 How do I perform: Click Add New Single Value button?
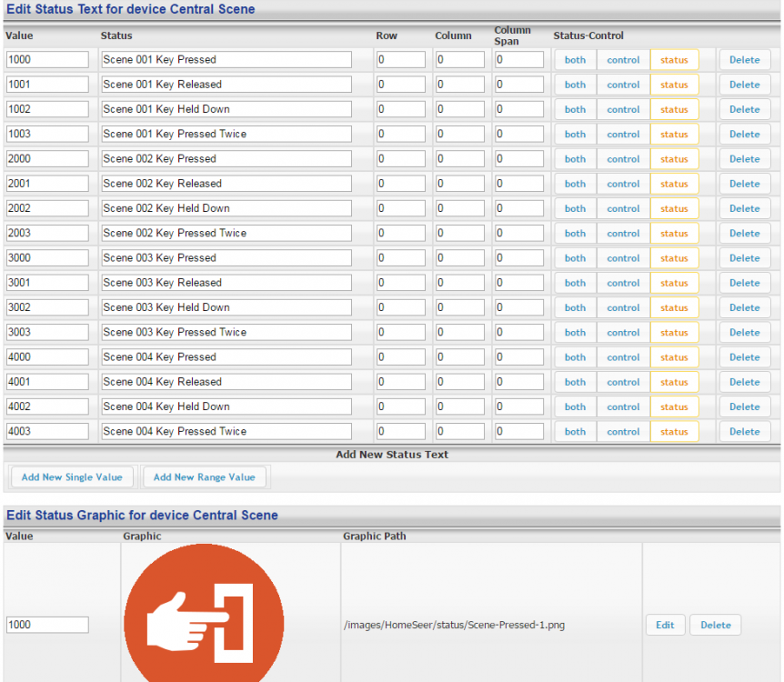[72, 476]
